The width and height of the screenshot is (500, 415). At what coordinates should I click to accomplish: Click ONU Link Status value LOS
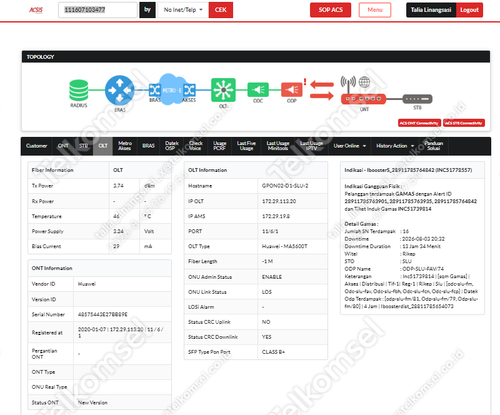[267, 292]
